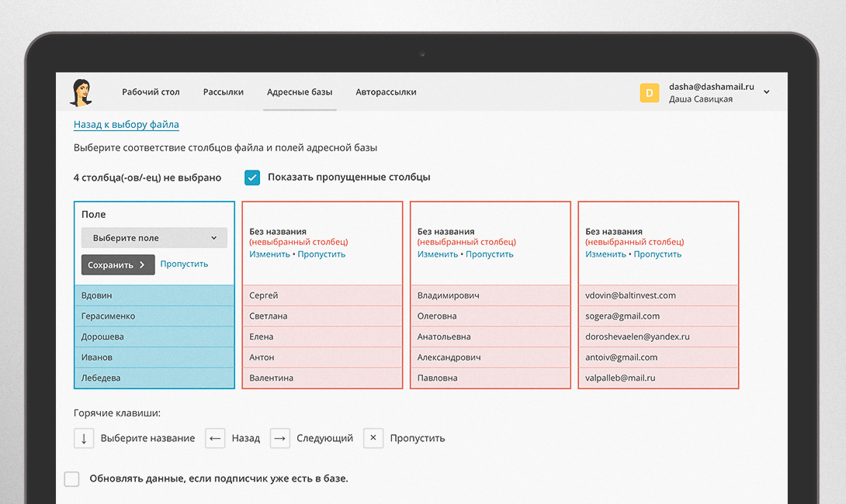The width and height of the screenshot is (846, 504).
Task: Click the 'Елена' cell
Action: pyautogui.click(x=322, y=337)
